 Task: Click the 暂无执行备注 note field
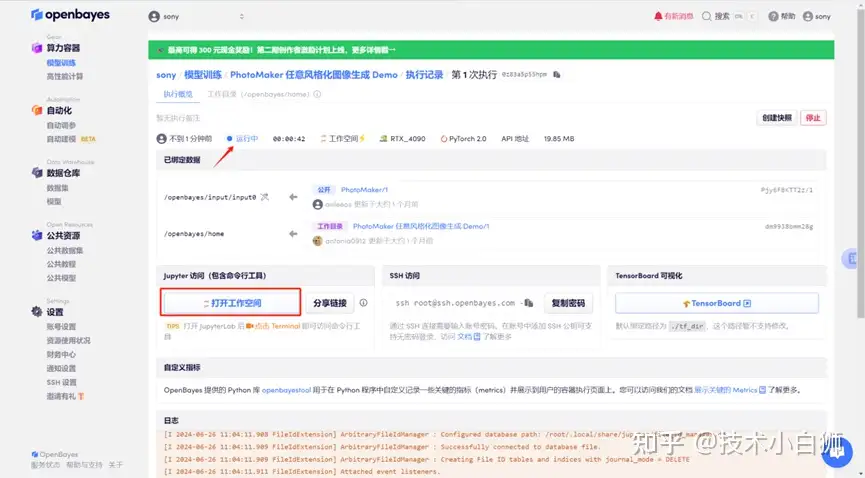point(178,118)
